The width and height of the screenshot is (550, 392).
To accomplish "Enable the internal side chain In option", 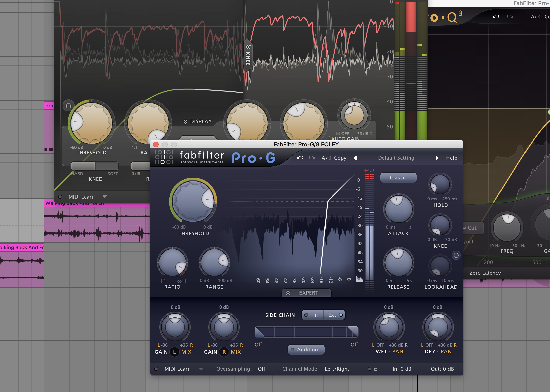I will tap(312, 315).
